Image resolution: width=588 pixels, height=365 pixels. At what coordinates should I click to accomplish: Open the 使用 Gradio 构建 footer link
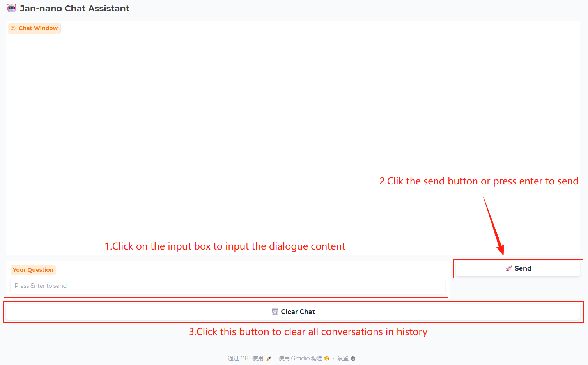(300, 358)
